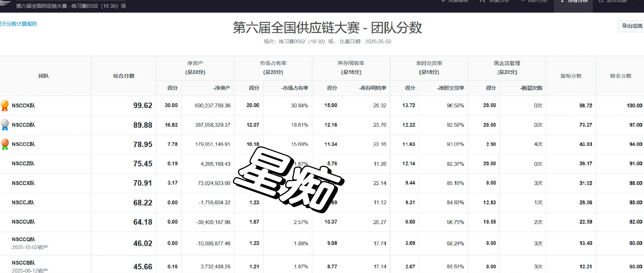Select the NSCCZ队 team row

coord(23,164)
